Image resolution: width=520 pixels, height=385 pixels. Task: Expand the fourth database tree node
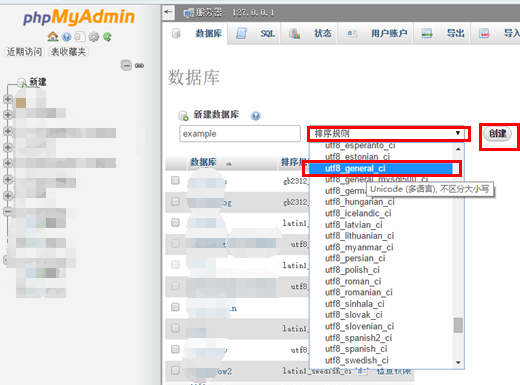pyautogui.click(x=8, y=147)
